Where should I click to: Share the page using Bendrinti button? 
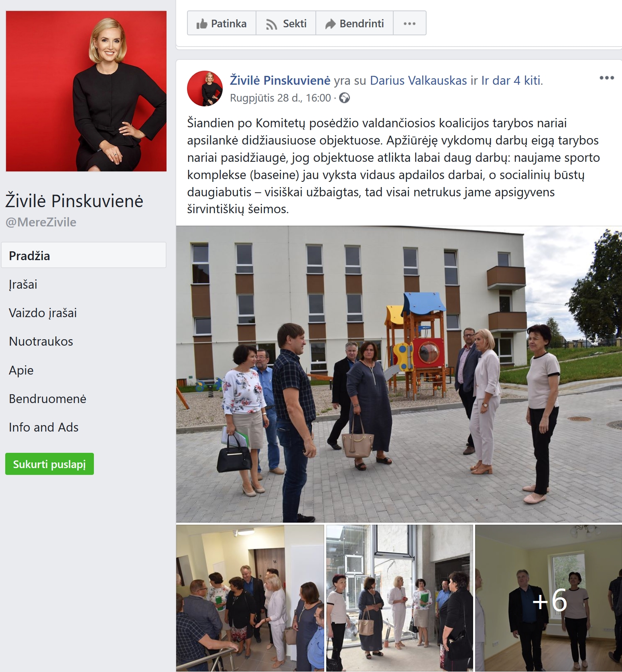pyautogui.click(x=354, y=24)
